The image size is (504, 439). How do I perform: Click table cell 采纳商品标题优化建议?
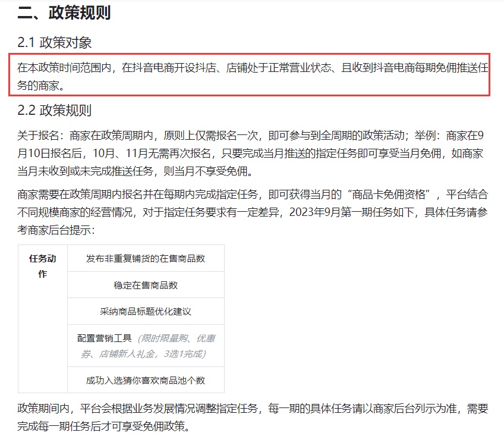[146, 311]
